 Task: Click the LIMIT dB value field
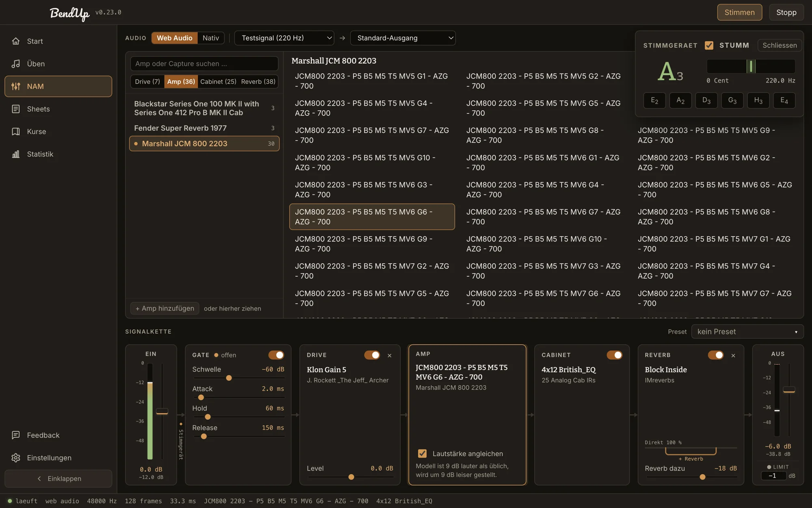773,476
